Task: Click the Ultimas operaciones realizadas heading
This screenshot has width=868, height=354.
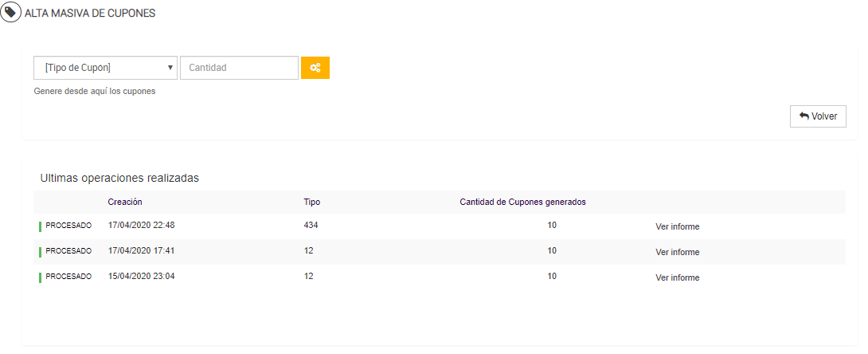Action: click(119, 178)
